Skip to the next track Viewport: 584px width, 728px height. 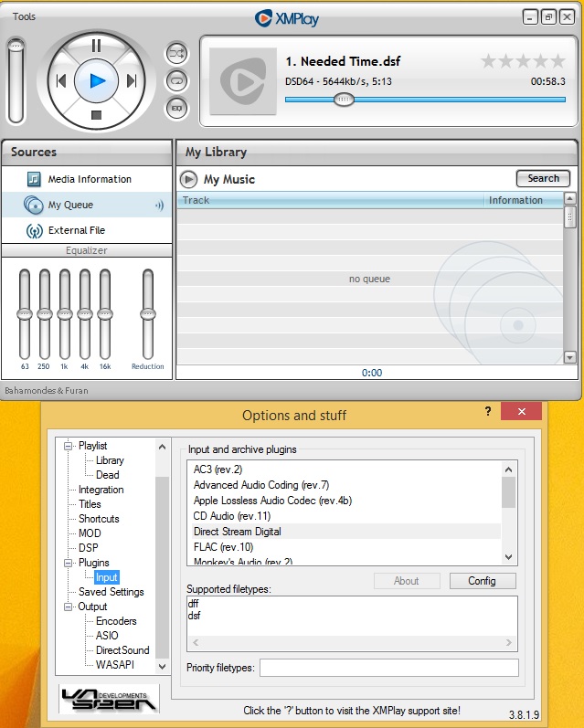pyautogui.click(x=132, y=80)
